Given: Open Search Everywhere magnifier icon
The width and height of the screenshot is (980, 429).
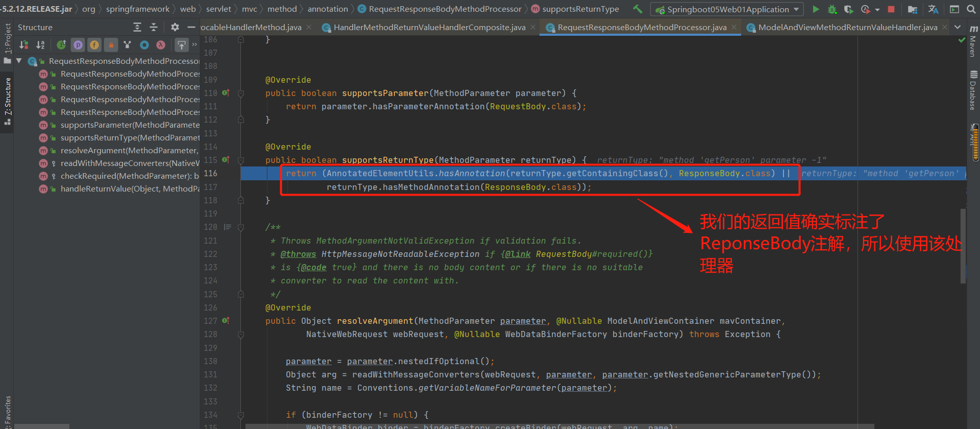Looking at the screenshot, I should tap(971, 9).
